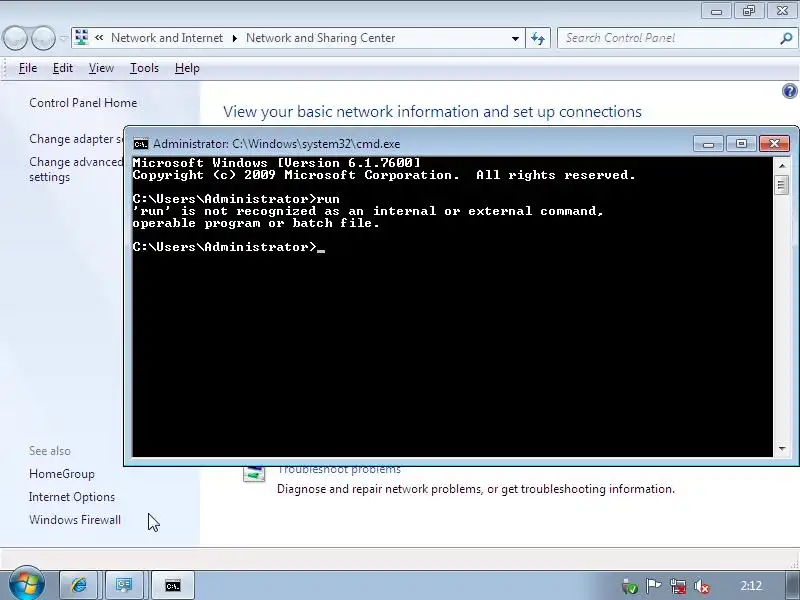Click Network and Sharing Center breadcrumb
This screenshot has width=800, height=600.
[x=320, y=38]
